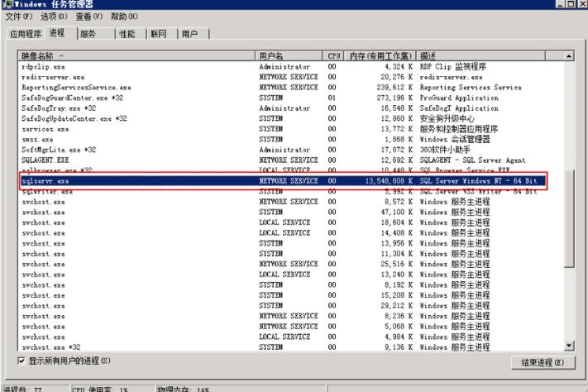Toggle 显示所有用户的进程 checkbox

pos(22,361)
